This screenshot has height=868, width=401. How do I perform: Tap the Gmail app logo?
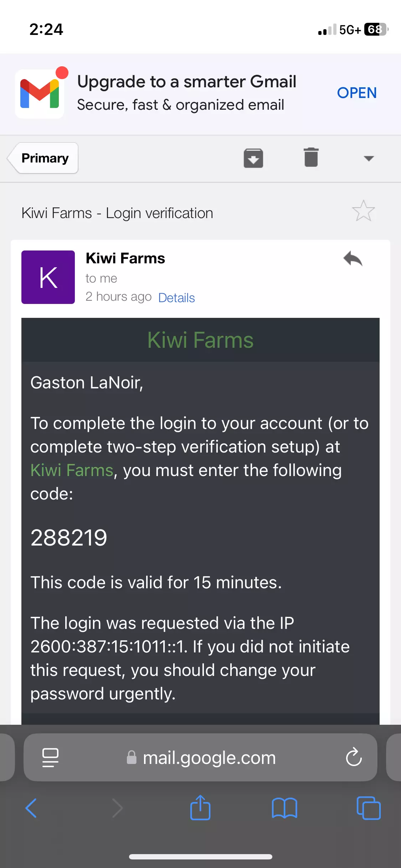click(40, 94)
